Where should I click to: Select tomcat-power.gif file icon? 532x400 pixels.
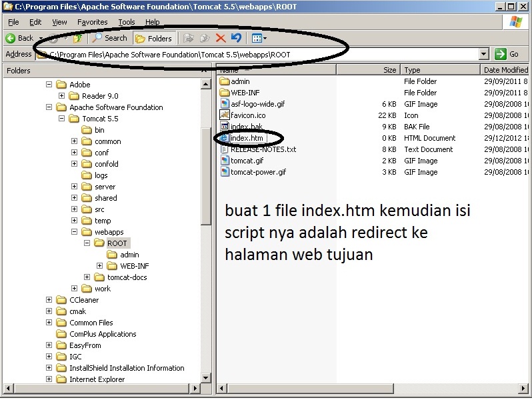click(x=225, y=172)
